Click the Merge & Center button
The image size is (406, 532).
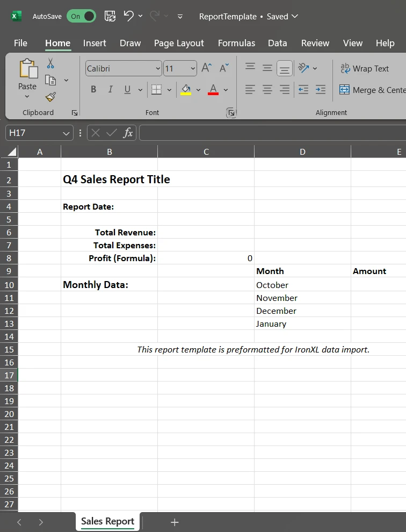click(x=372, y=90)
